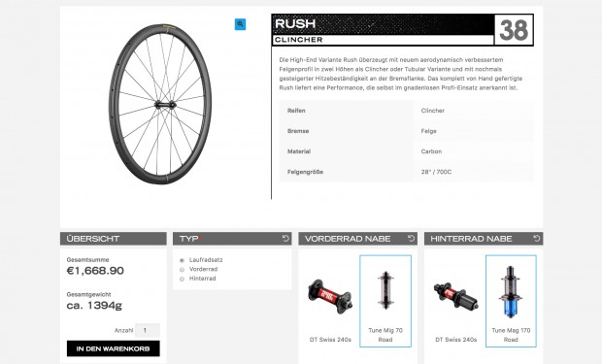Screen dimensions: 602x364
Task: Click the Rush Clincher title banner
Action: point(383,30)
